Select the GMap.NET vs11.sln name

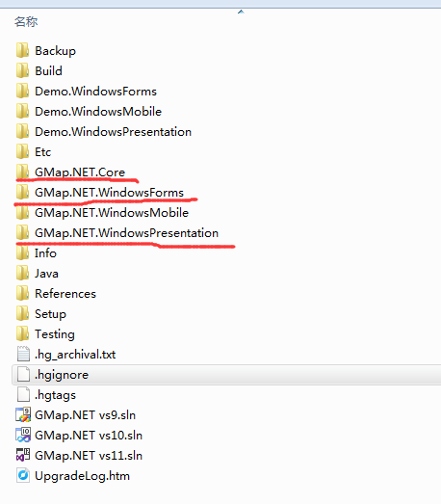89,456
